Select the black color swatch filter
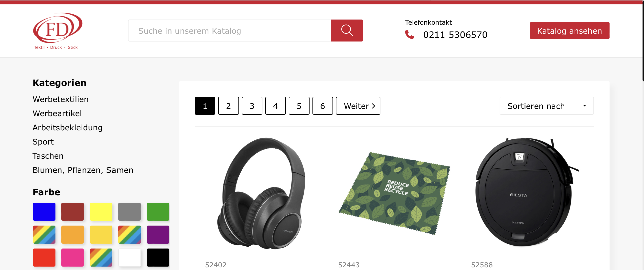644x270 pixels. tap(158, 257)
